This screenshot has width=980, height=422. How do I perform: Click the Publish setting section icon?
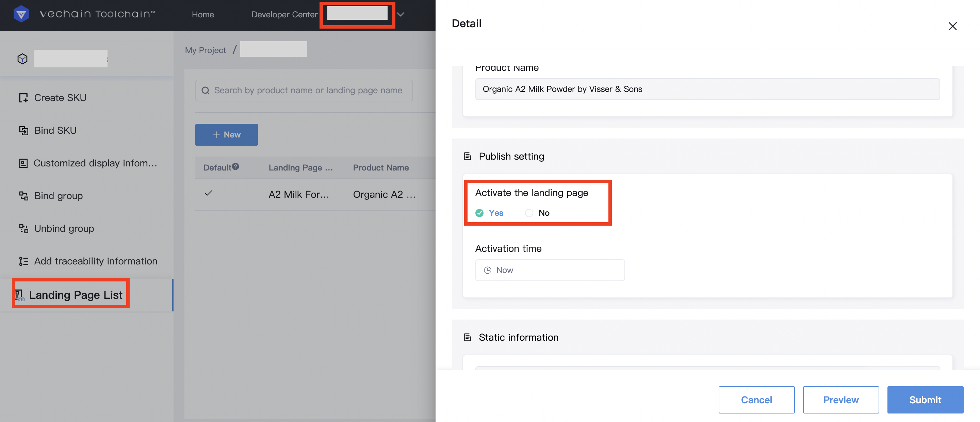468,157
